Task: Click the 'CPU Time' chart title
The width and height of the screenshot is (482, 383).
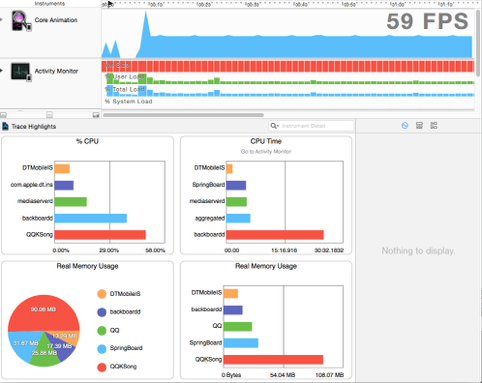Action: (x=266, y=141)
